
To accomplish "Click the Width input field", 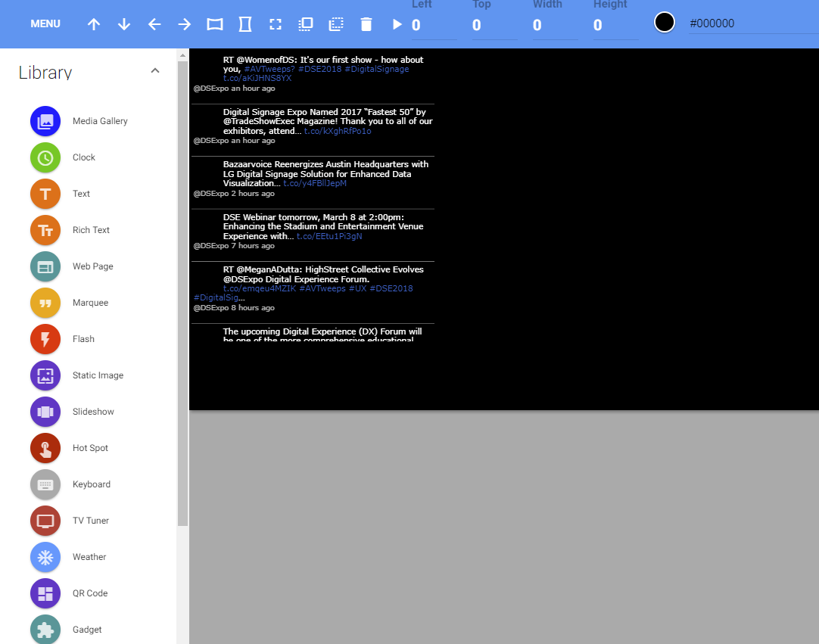I will click(555, 25).
